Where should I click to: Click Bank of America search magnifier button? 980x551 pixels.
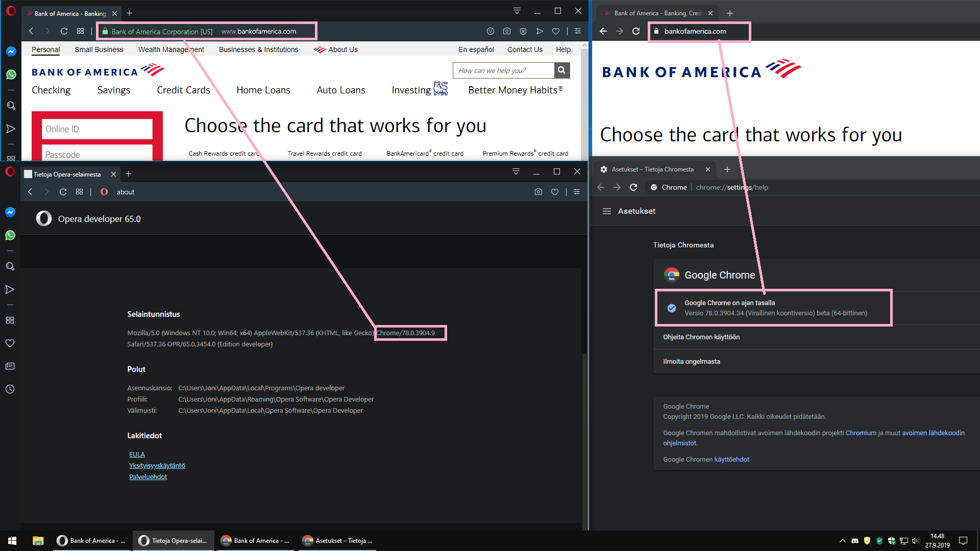pyautogui.click(x=561, y=70)
